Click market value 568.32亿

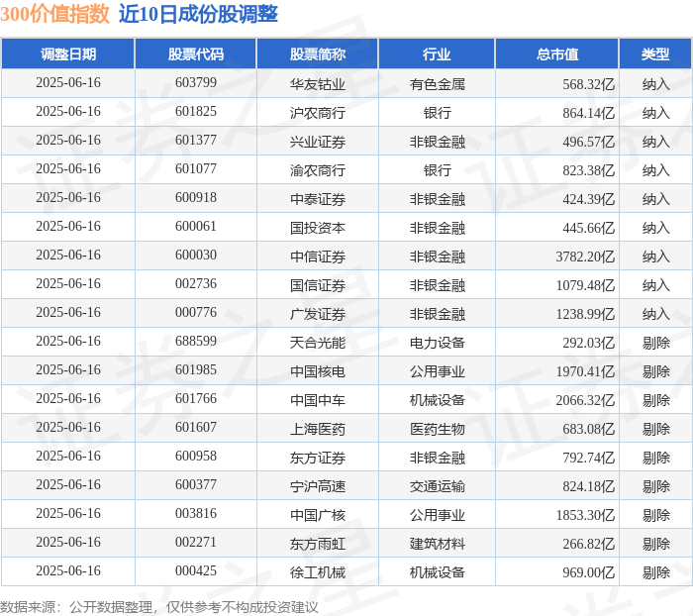588,84
